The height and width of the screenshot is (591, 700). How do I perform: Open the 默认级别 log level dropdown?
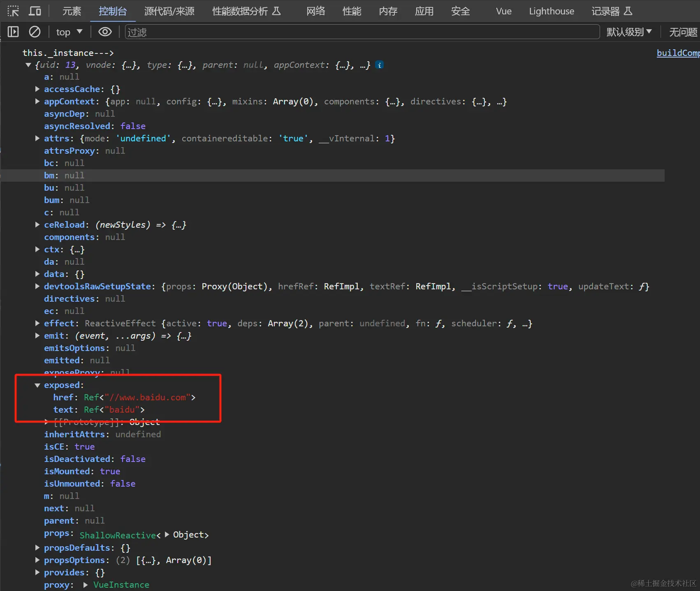coord(629,32)
